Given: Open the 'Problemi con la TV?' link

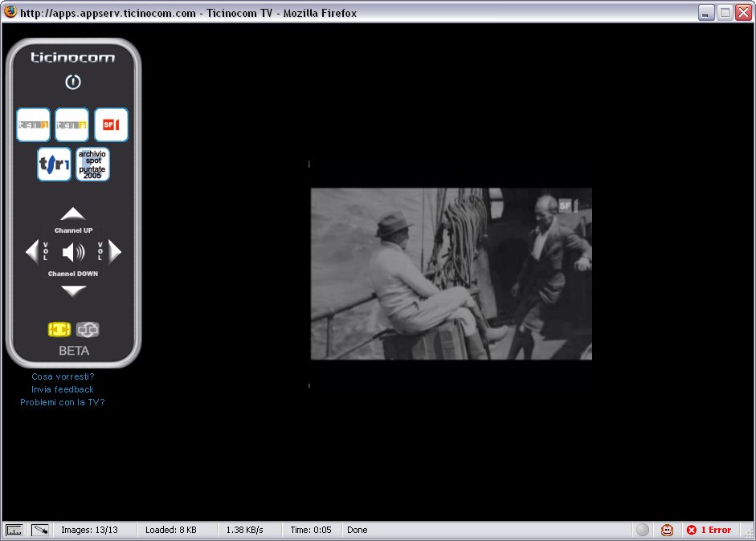Looking at the screenshot, I should (63, 402).
